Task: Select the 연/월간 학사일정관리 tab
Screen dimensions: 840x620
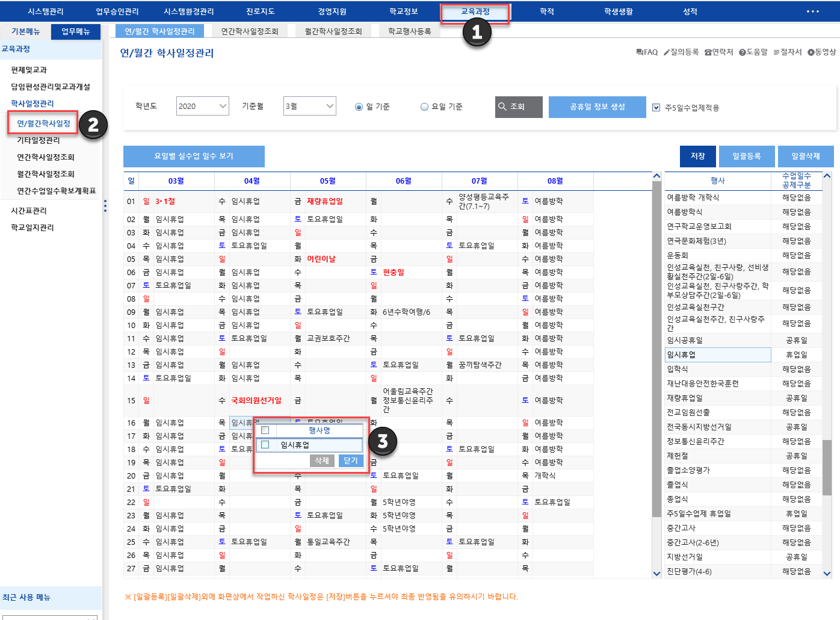Action: click(159, 31)
